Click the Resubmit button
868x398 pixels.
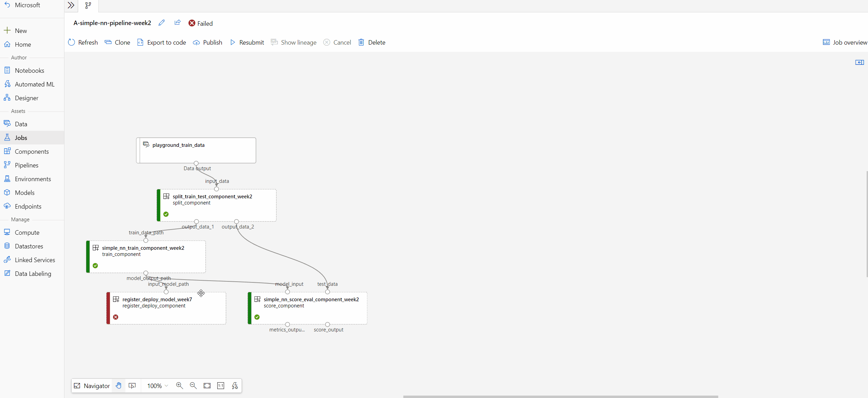pos(247,42)
